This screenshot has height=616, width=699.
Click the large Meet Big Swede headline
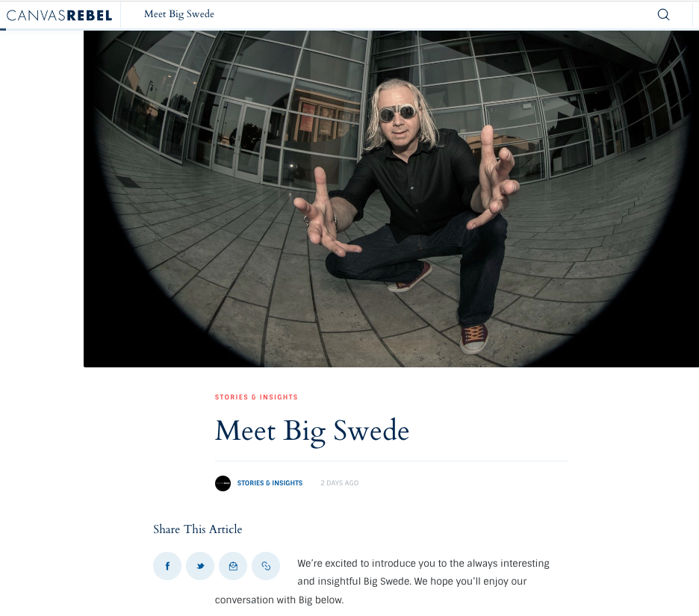(x=312, y=431)
